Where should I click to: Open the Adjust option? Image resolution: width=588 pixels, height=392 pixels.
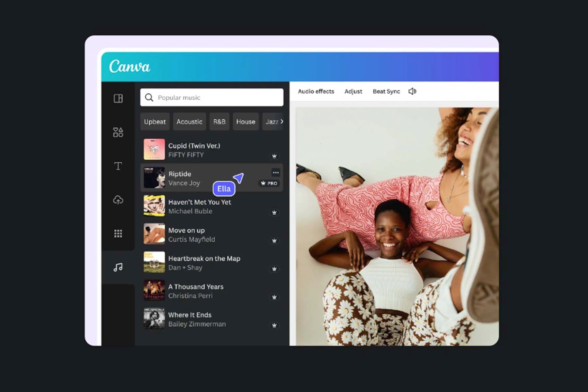click(x=353, y=91)
